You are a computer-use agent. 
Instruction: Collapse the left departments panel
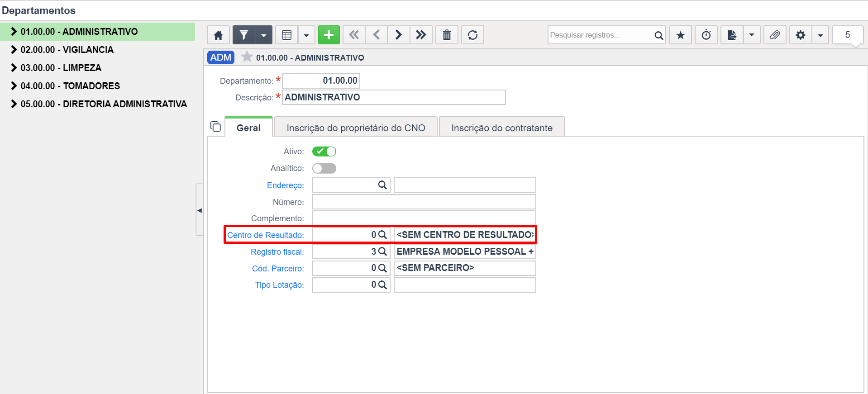[x=200, y=210]
